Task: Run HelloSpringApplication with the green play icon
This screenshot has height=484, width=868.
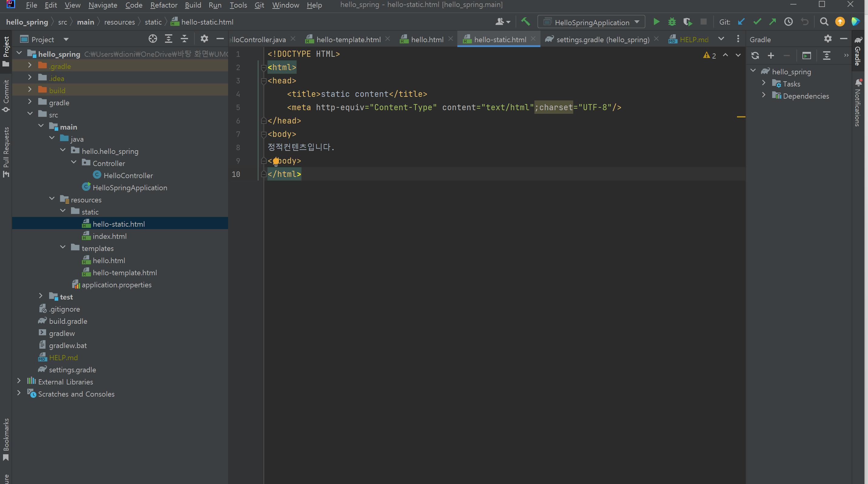Action: 656,22
